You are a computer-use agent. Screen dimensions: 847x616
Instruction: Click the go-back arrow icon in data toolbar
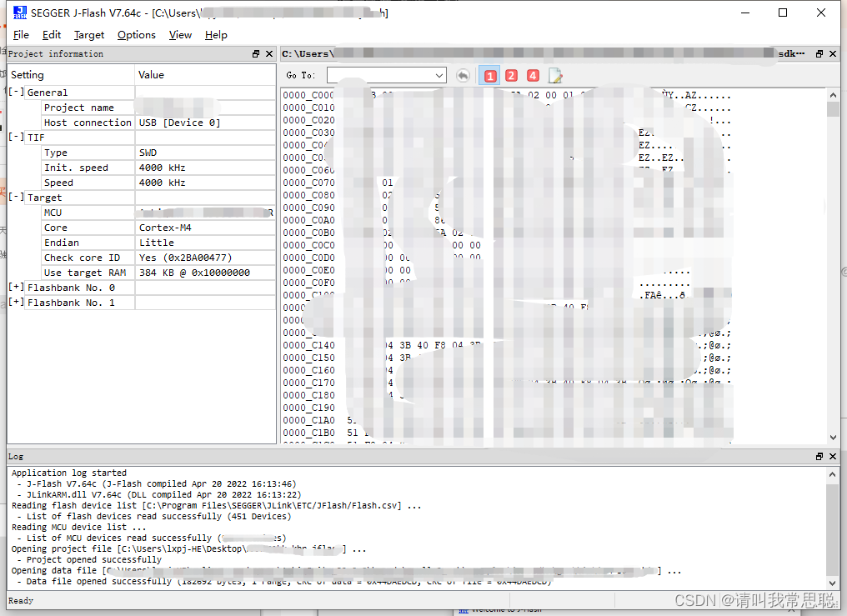click(463, 76)
